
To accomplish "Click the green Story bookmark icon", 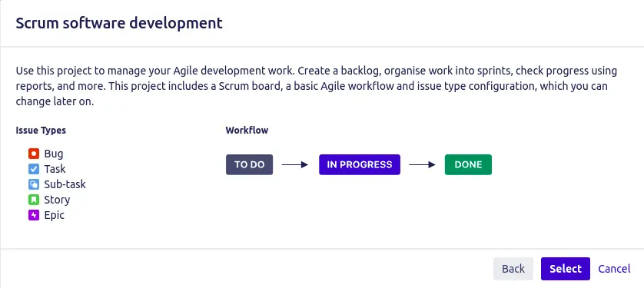I will tap(34, 200).
